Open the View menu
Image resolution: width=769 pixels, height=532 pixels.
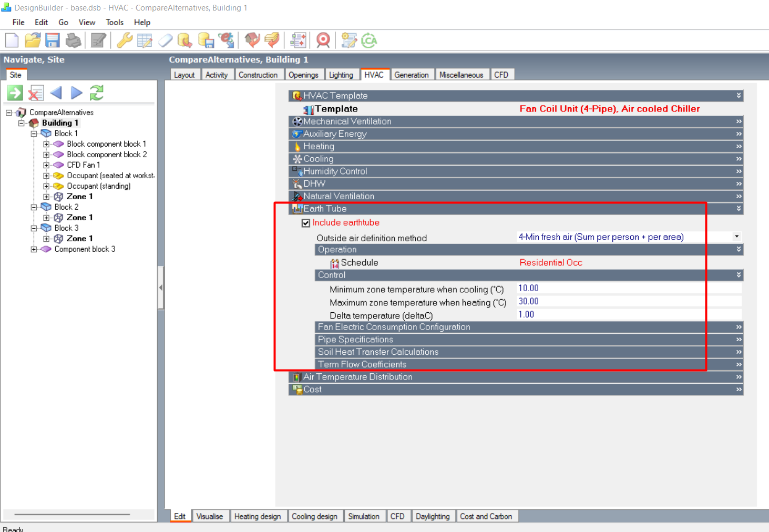[x=87, y=23]
